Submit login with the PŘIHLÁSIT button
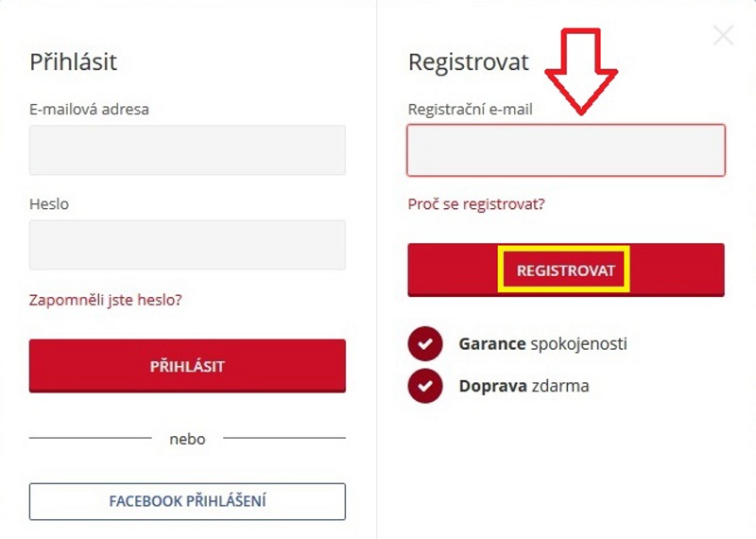Screen dimensions: 756x539 (187, 366)
